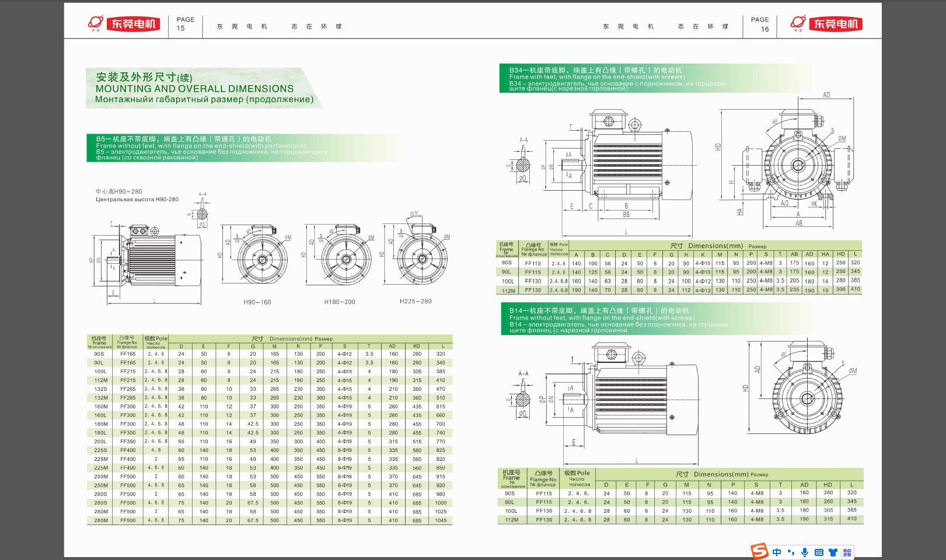Open the Sogou soft keyboard icon
This screenshot has height=560, width=946.
tap(819, 552)
